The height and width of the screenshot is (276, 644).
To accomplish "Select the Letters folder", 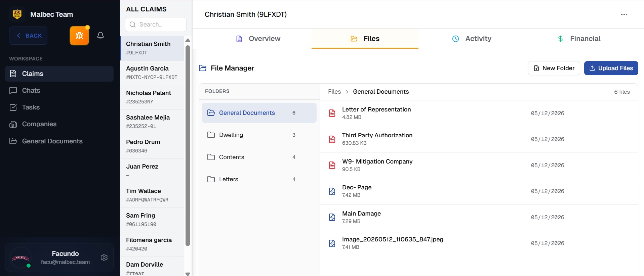I will coord(259,179).
